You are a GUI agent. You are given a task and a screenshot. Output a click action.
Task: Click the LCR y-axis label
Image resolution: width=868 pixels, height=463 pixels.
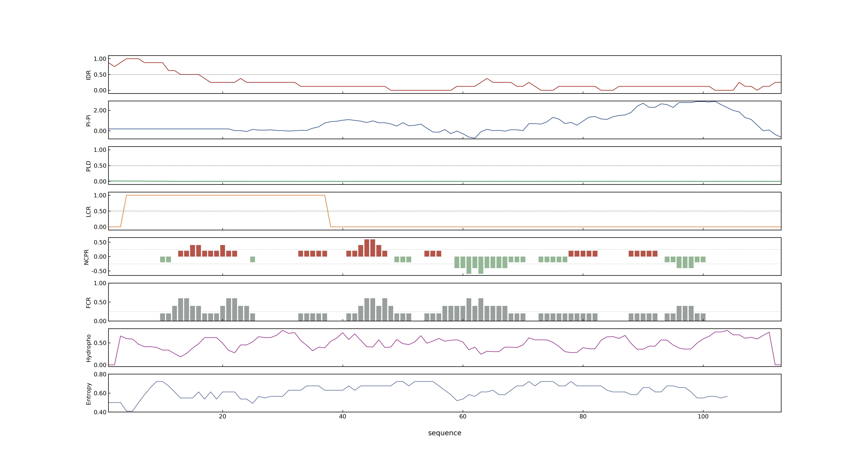click(x=88, y=211)
